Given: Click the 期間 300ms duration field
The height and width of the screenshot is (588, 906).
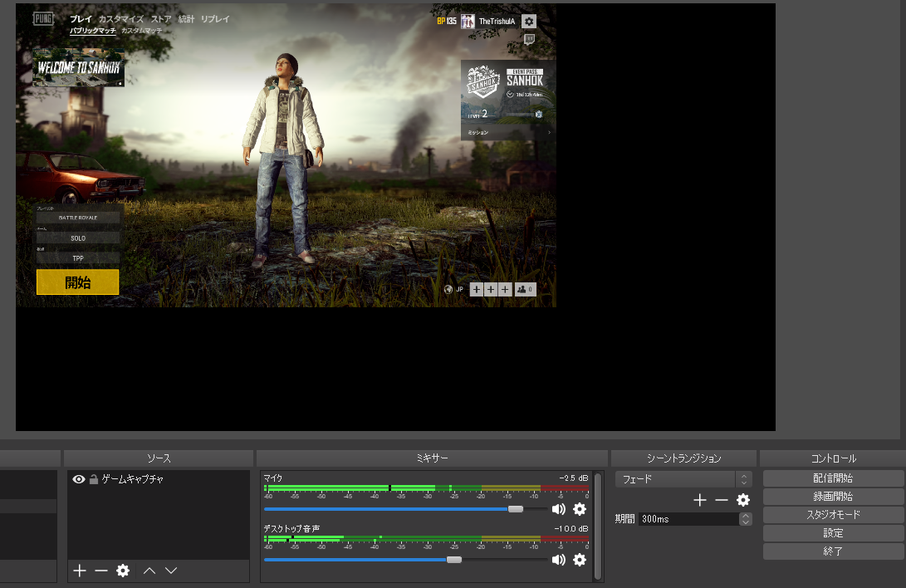Looking at the screenshot, I should pyautogui.click(x=689, y=519).
